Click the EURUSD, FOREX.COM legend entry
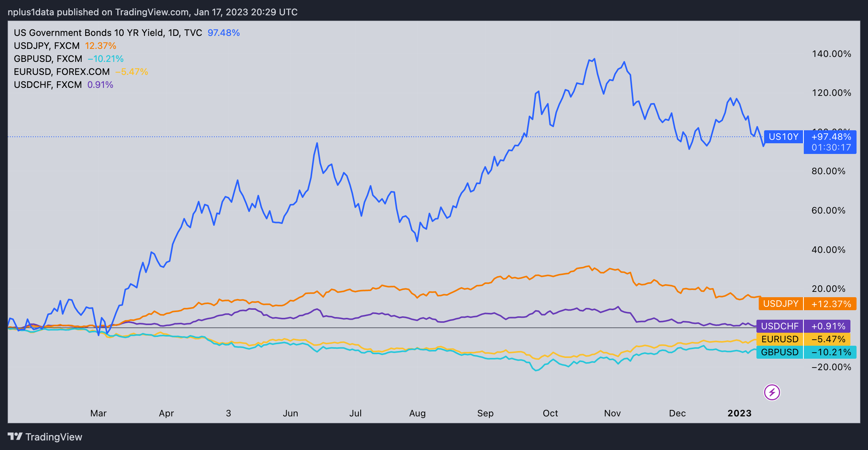 [62, 72]
